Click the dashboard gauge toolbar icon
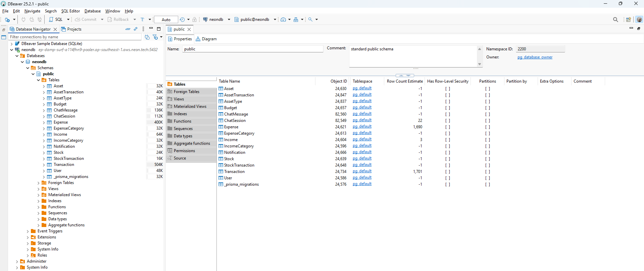This screenshot has width=644, height=271. pyautogui.click(x=283, y=19)
